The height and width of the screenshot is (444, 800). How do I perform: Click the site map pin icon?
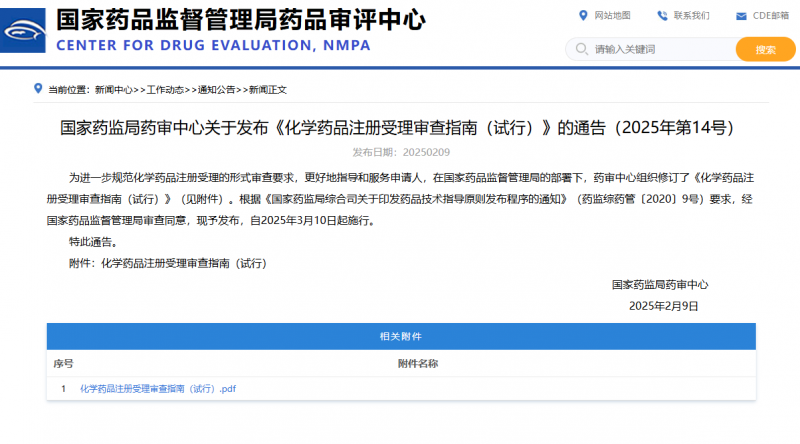(584, 15)
